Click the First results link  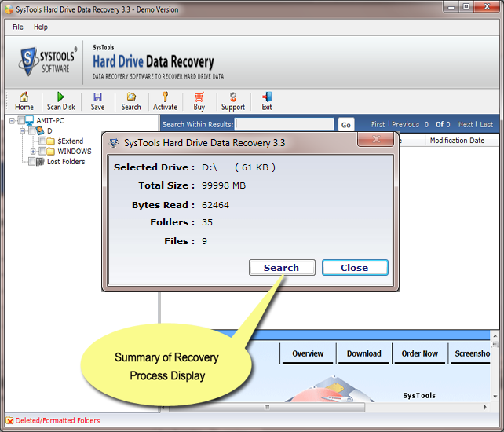click(378, 124)
